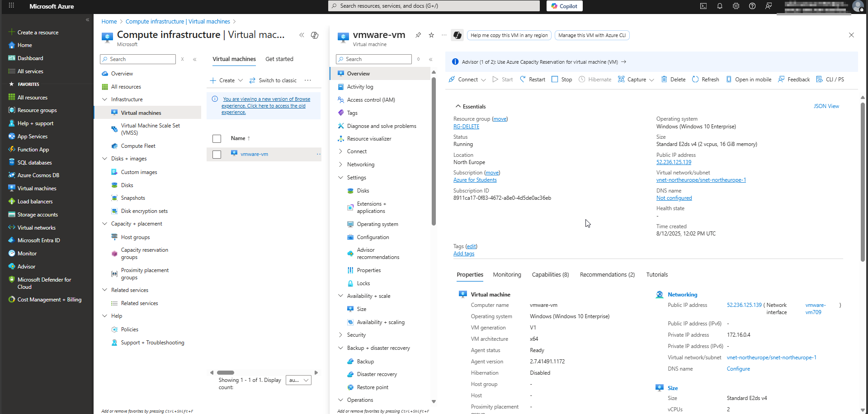Screen dimensions: 868x414
Task: Open the Recommendations (2) tab
Action: pos(607,275)
